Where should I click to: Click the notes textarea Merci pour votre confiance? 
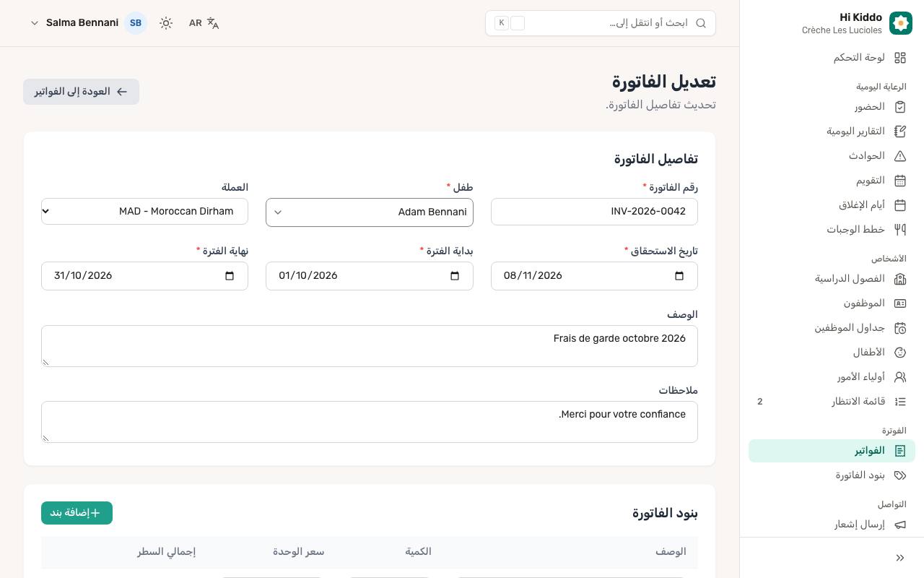click(370, 422)
